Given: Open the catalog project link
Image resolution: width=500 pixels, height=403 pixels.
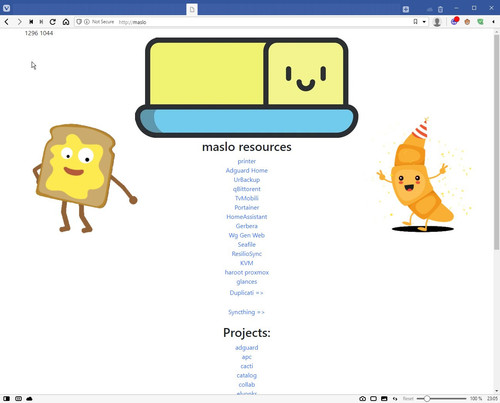Looking at the screenshot, I should 247,375.
